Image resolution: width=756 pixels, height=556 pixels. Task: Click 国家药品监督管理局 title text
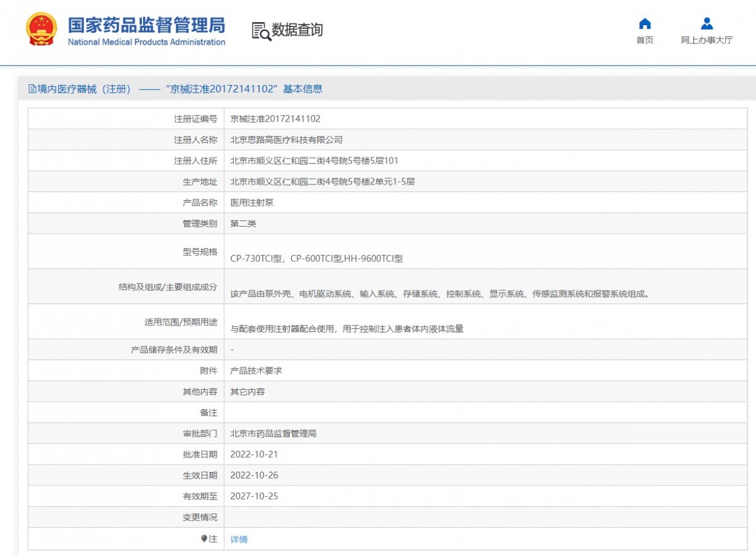pyautogui.click(x=146, y=25)
